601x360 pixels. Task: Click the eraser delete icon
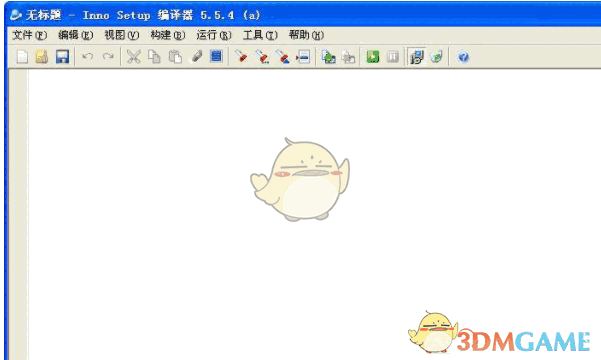tap(197, 57)
